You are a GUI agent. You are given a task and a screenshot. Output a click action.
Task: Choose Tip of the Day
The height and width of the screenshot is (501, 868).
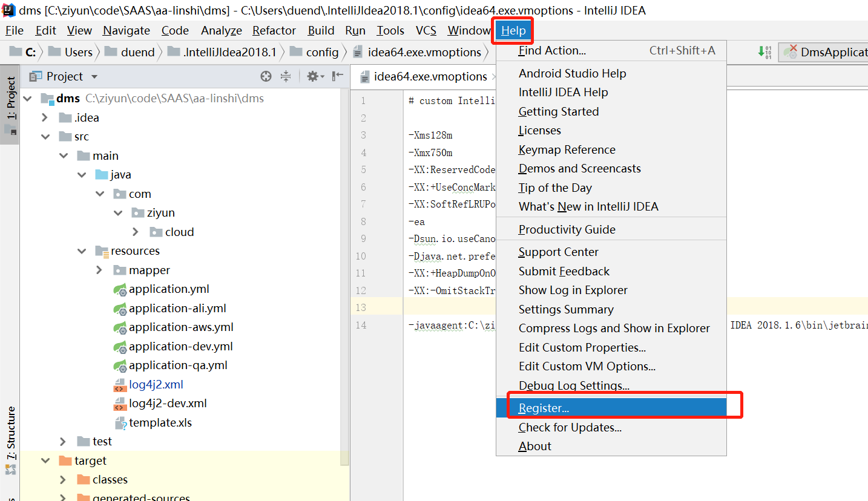click(611, 188)
